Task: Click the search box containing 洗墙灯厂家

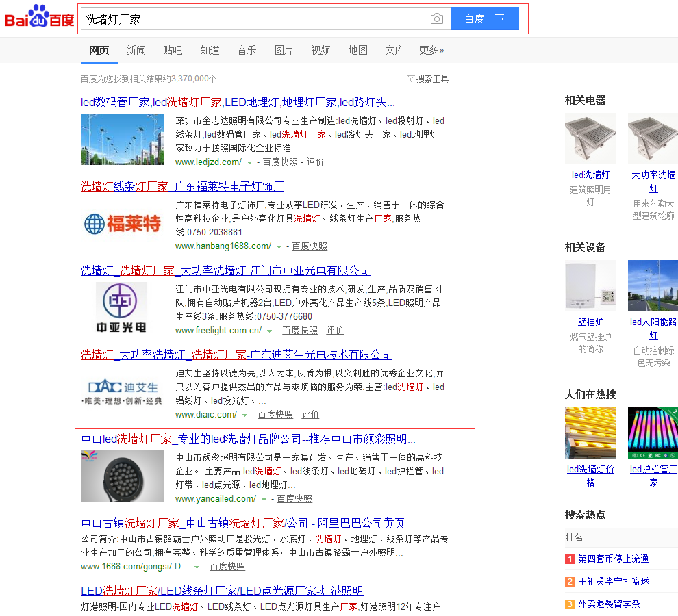Action: [253, 19]
